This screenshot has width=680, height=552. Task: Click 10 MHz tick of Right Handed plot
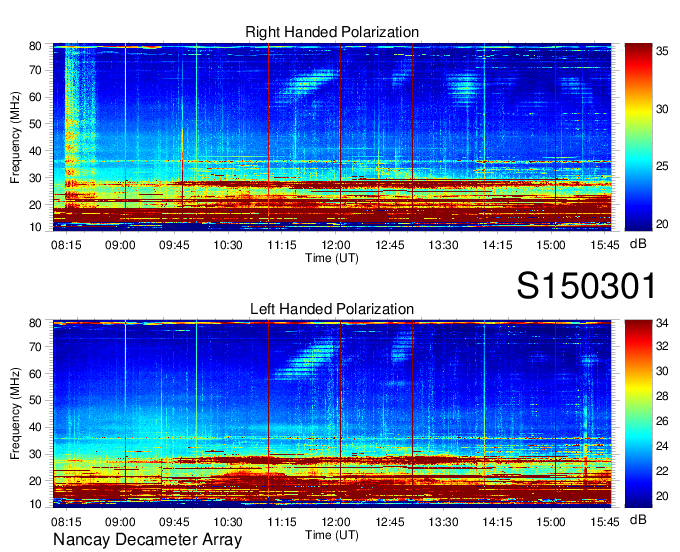(x=36, y=227)
